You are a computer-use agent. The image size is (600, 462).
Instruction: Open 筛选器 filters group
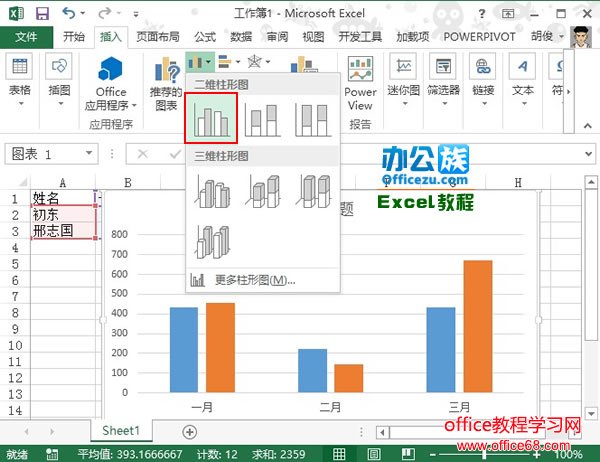(x=443, y=80)
